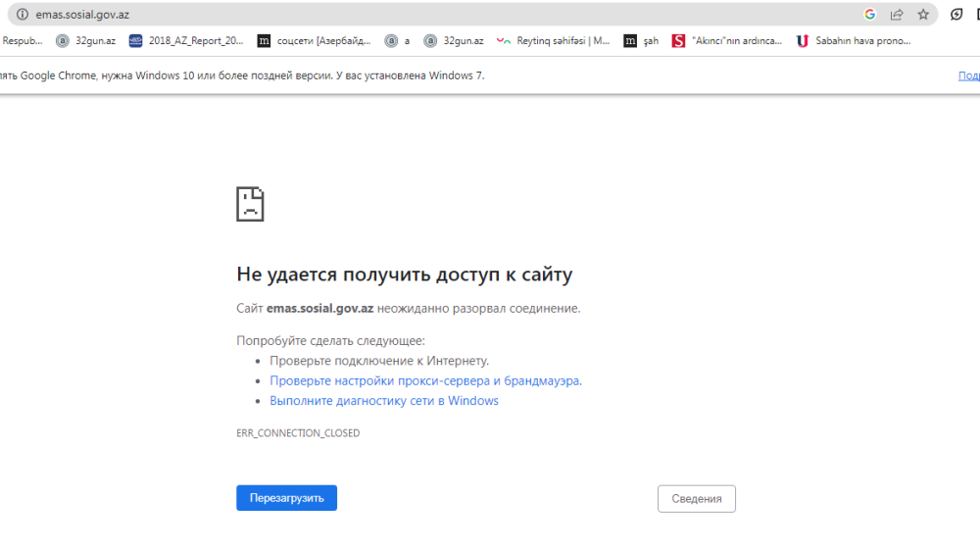This screenshot has width=980, height=550.
Task: Click the site information icon in address bar
Action: click(22, 15)
